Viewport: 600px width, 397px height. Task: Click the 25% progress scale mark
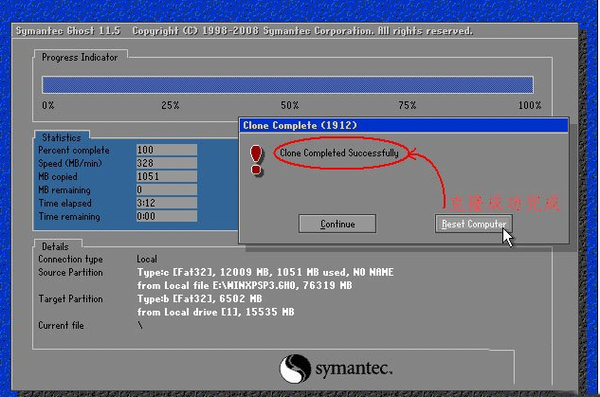pyautogui.click(x=170, y=105)
